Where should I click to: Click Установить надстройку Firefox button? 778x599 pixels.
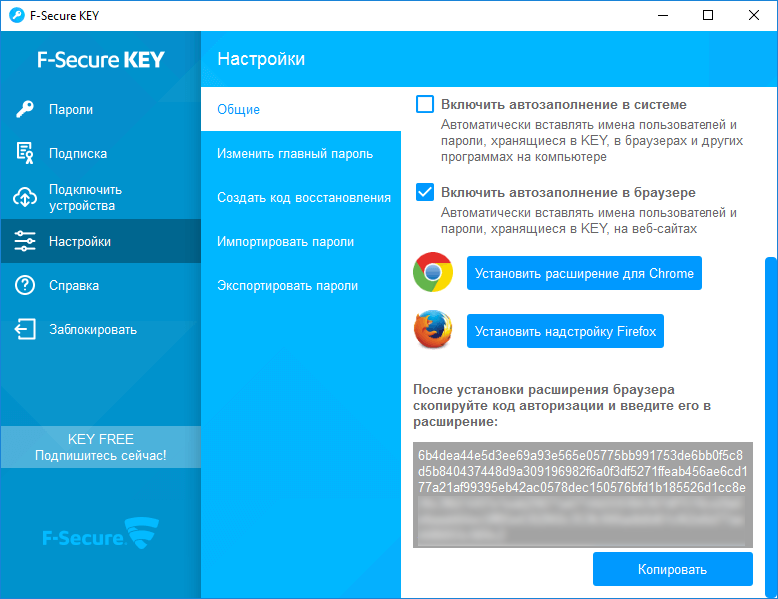coord(565,331)
